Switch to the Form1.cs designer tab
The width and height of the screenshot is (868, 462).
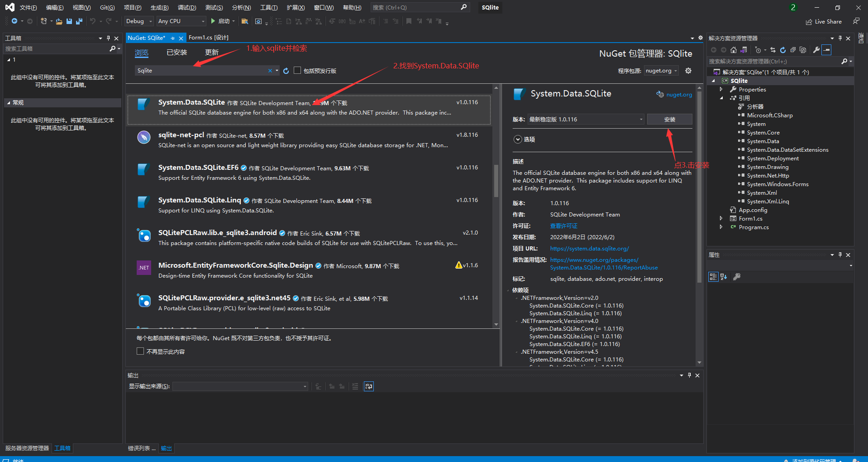point(208,38)
